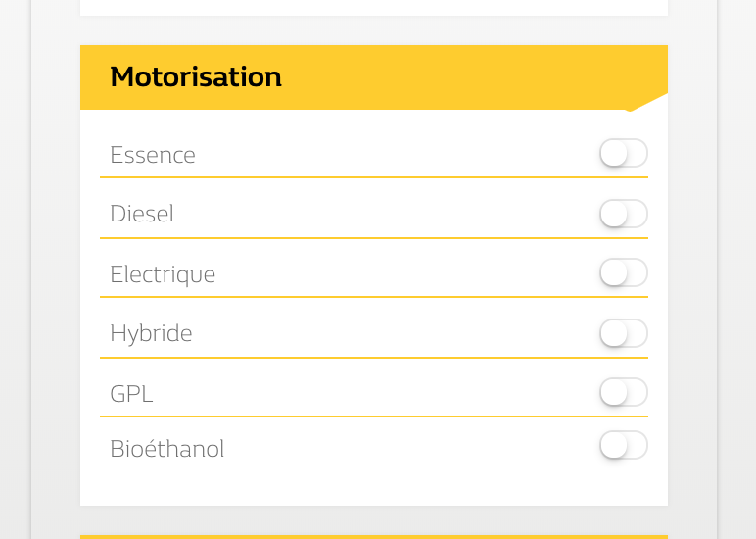
Task: Click the folded corner of Motorisation banner
Action: click(x=647, y=103)
